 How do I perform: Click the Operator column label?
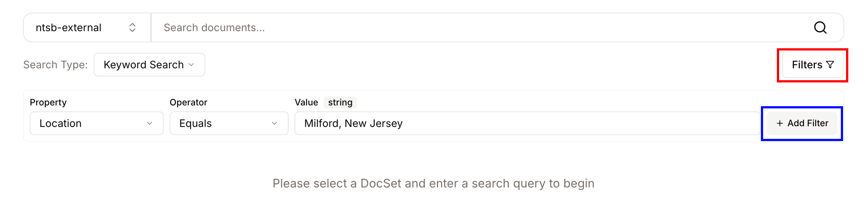click(x=188, y=102)
